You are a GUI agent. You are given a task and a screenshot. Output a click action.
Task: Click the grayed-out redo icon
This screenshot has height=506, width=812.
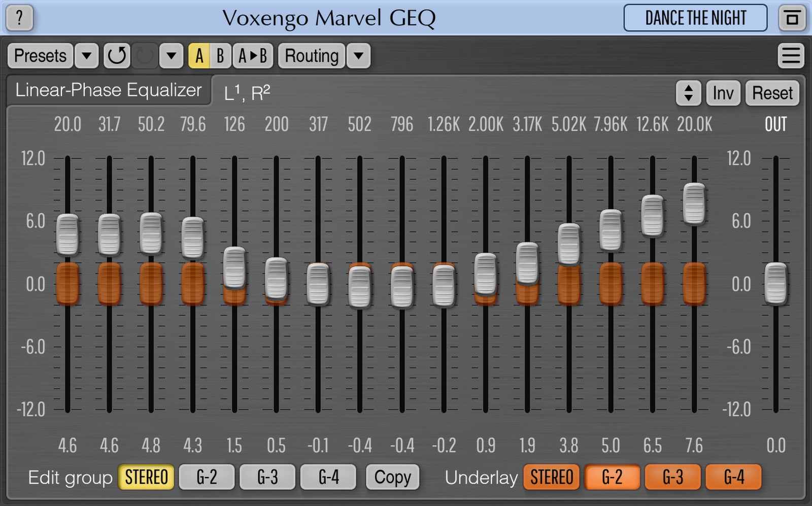pyautogui.click(x=145, y=56)
